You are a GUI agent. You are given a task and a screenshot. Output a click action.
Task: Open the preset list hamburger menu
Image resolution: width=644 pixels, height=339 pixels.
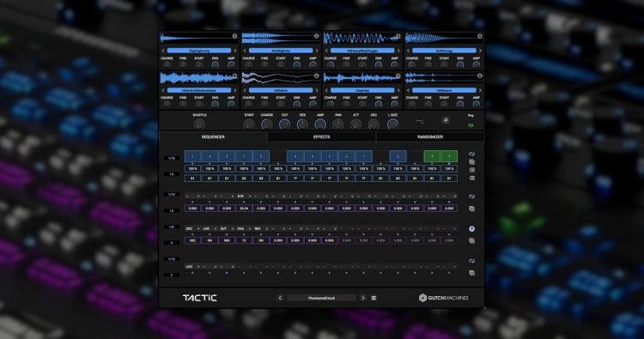374,298
